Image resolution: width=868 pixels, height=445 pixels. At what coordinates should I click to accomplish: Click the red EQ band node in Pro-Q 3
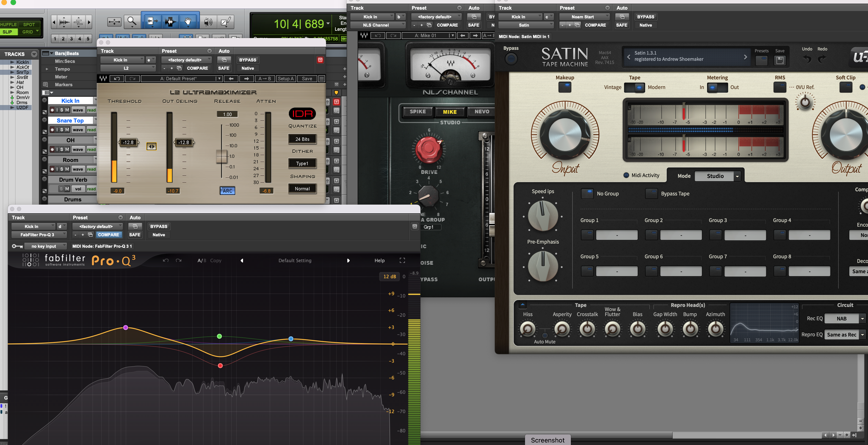click(x=220, y=365)
